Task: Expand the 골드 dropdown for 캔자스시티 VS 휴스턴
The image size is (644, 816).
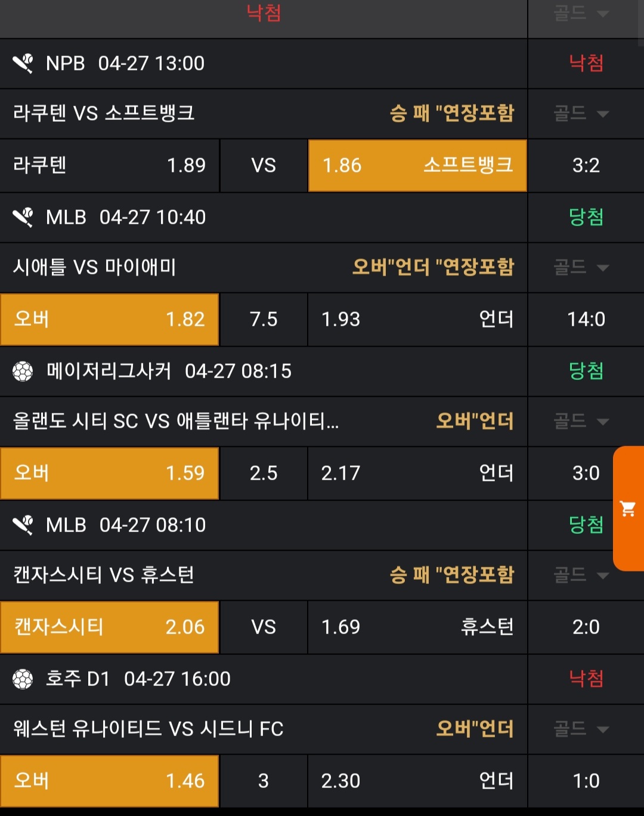Action: pyautogui.click(x=581, y=575)
